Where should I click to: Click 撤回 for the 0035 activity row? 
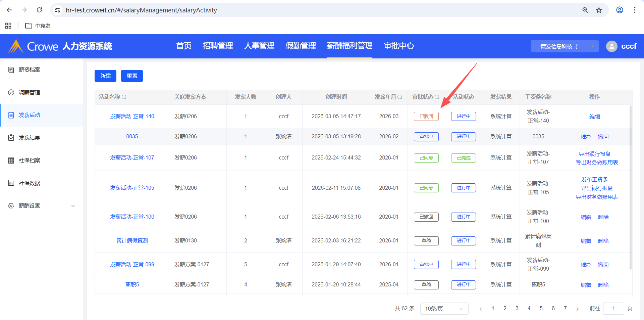coord(603,137)
